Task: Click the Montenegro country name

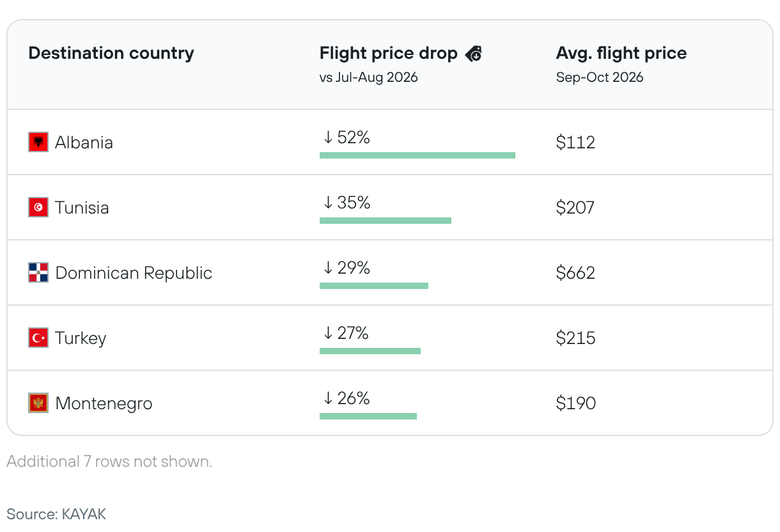Action: [104, 403]
